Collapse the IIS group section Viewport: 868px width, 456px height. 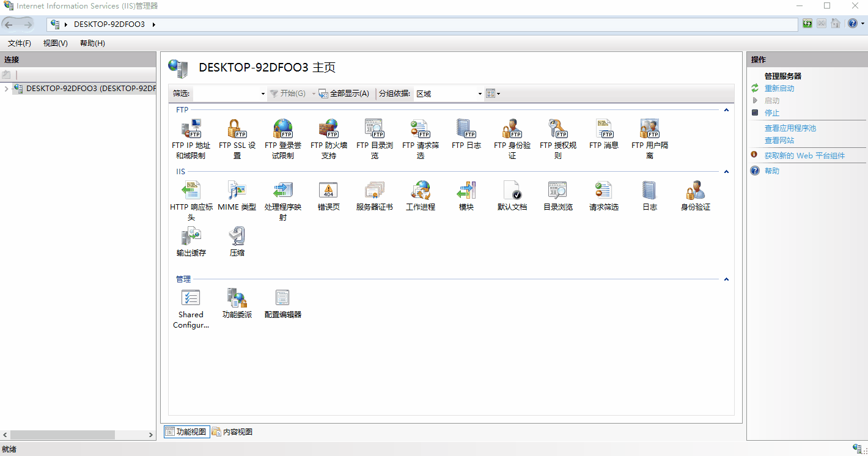coord(726,172)
